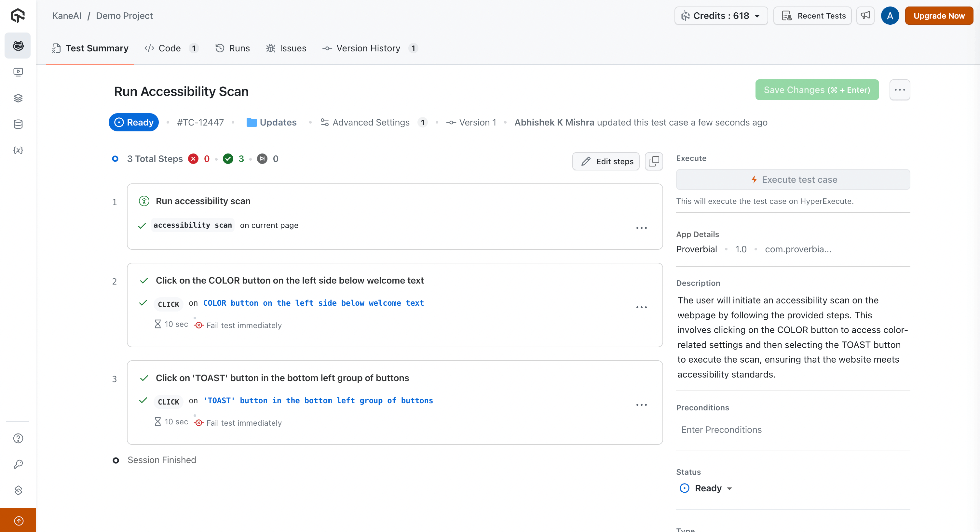Select the API key icon in sidebar

click(x=18, y=464)
